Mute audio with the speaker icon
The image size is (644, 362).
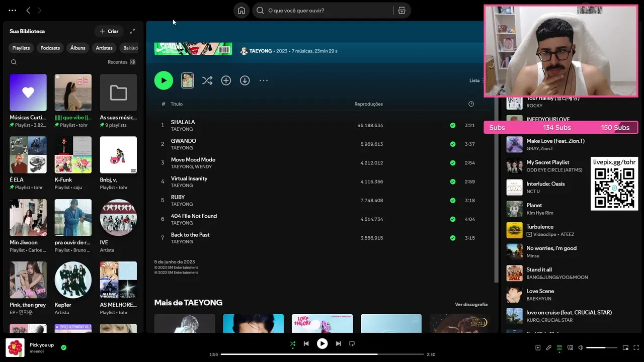click(x=581, y=348)
